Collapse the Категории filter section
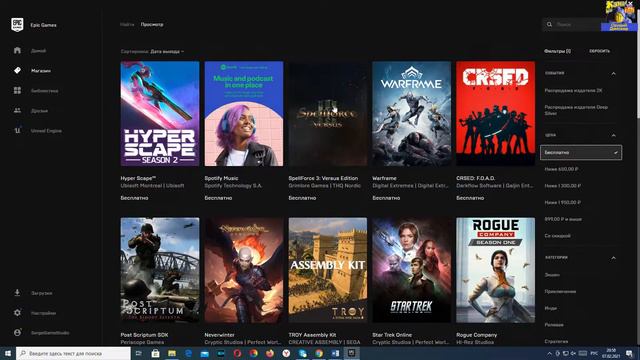 point(613,258)
